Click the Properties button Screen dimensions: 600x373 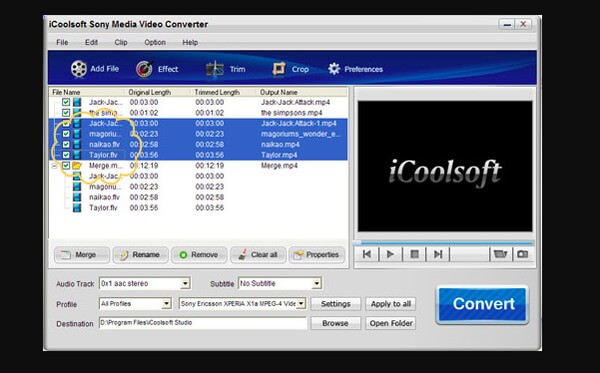point(317,255)
